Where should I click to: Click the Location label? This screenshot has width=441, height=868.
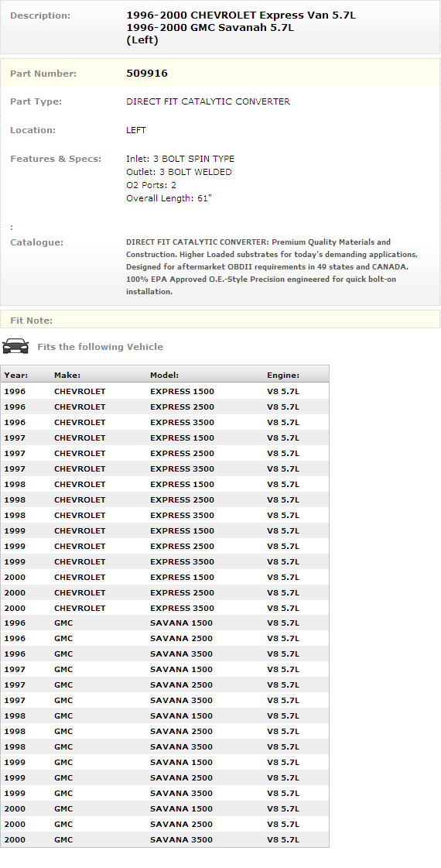[32, 130]
